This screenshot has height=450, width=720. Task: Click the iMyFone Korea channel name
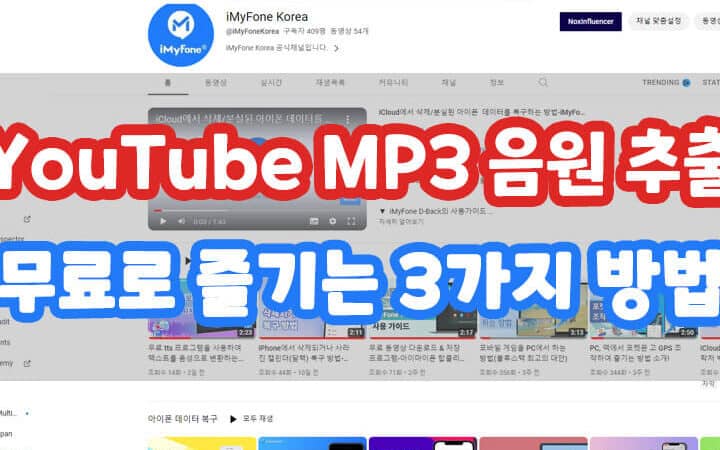(267, 17)
